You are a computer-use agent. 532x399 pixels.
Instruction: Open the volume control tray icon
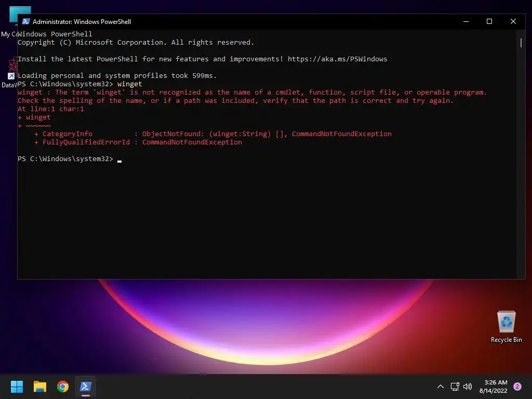(x=468, y=387)
